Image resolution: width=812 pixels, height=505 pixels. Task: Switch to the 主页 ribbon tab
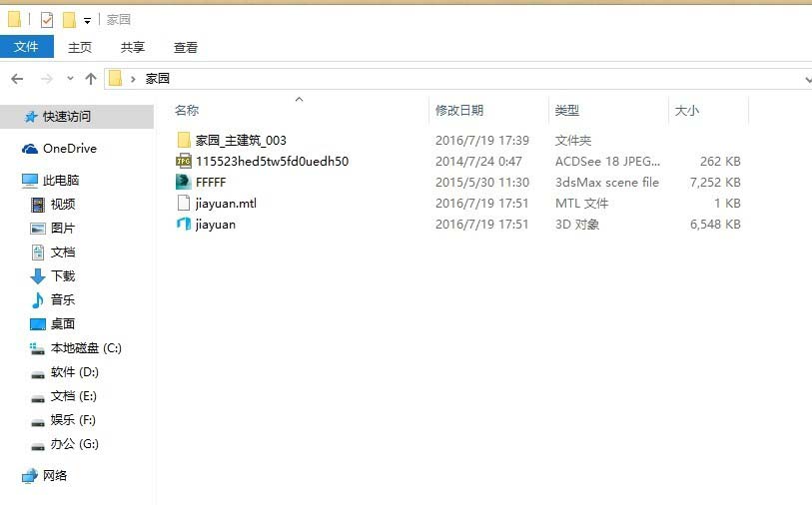pyautogui.click(x=80, y=47)
